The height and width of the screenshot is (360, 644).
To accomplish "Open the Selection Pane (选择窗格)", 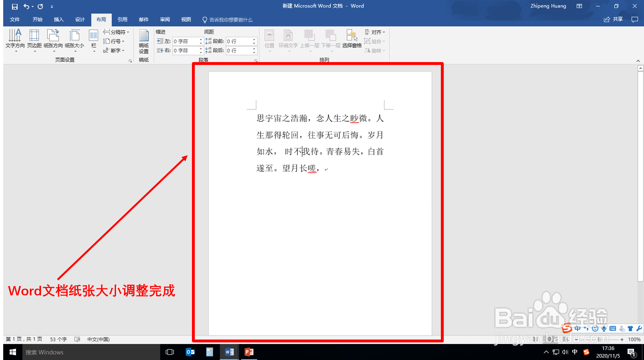I will pyautogui.click(x=351, y=39).
